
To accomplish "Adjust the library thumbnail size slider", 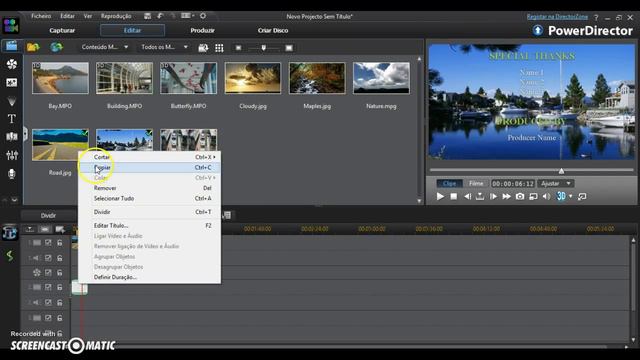I will pyautogui.click(x=264, y=48).
